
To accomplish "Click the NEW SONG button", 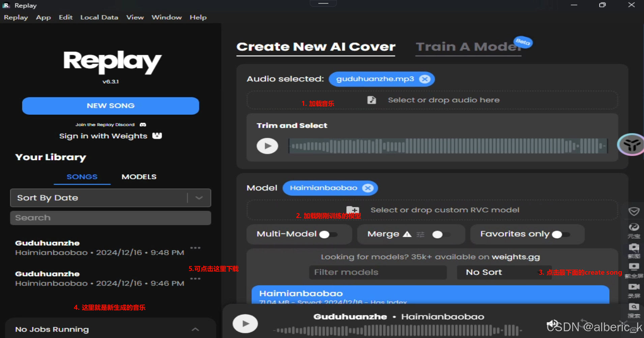I will pos(111,106).
